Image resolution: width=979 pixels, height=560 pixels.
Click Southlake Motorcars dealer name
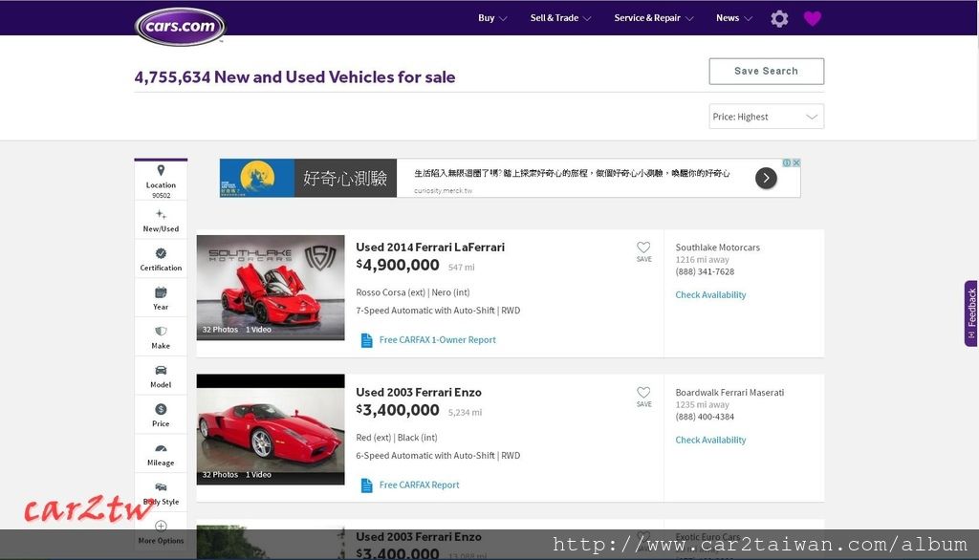pyautogui.click(x=717, y=248)
